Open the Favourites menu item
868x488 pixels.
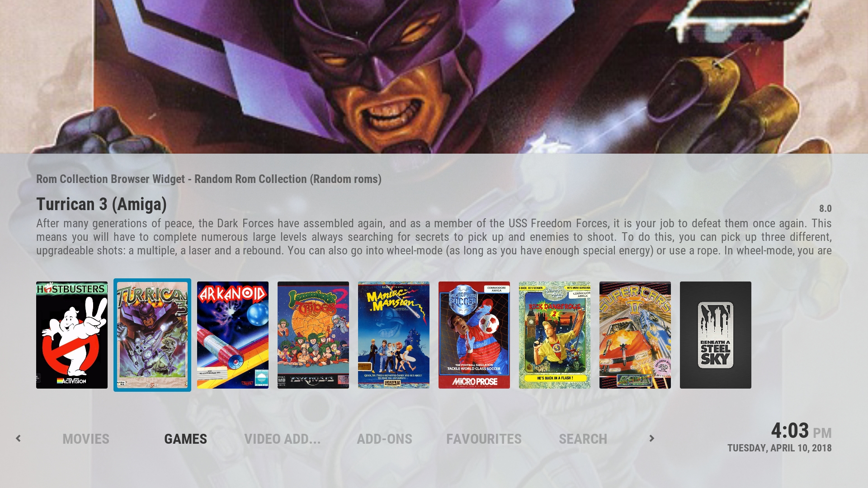[x=484, y=439]
